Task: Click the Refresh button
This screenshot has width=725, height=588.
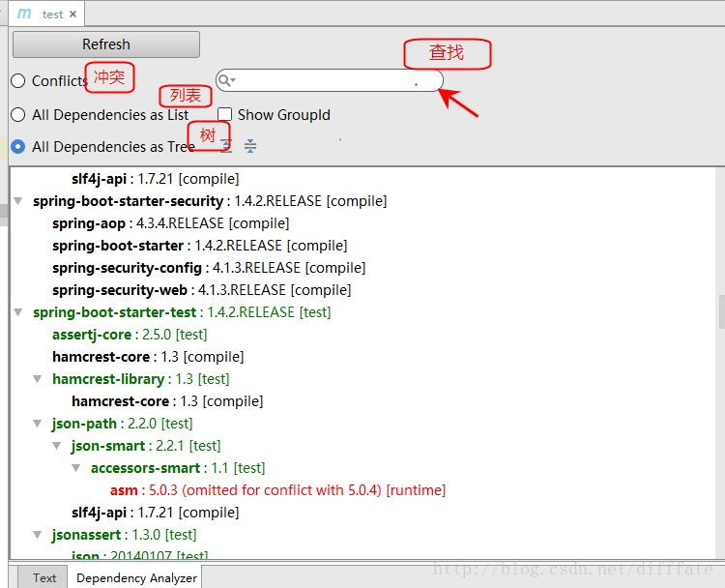Action: [106, 44]
